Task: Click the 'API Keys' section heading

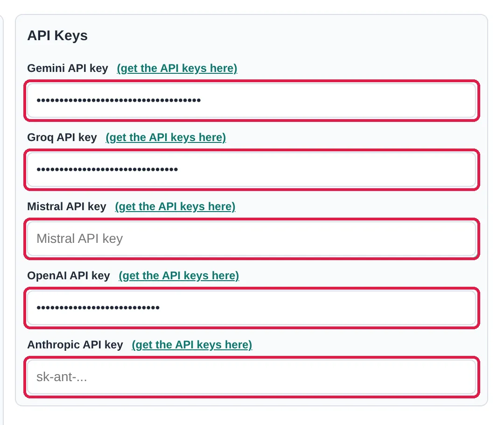Action: pos(57,35)
